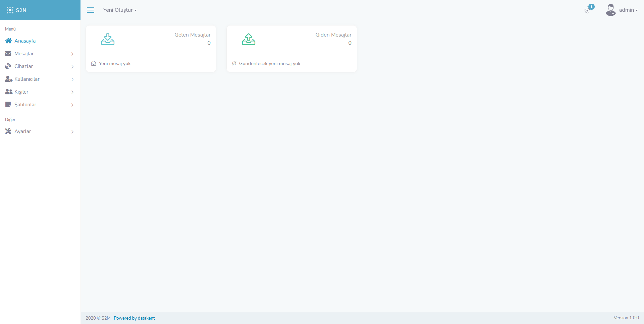Go to Anasayfa in sidebar
644x324 pixels.
[x=25, y=41]
